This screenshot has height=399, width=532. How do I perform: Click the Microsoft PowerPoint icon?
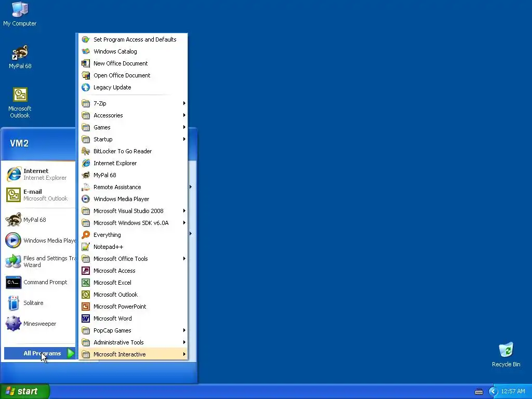click(86, 307)
